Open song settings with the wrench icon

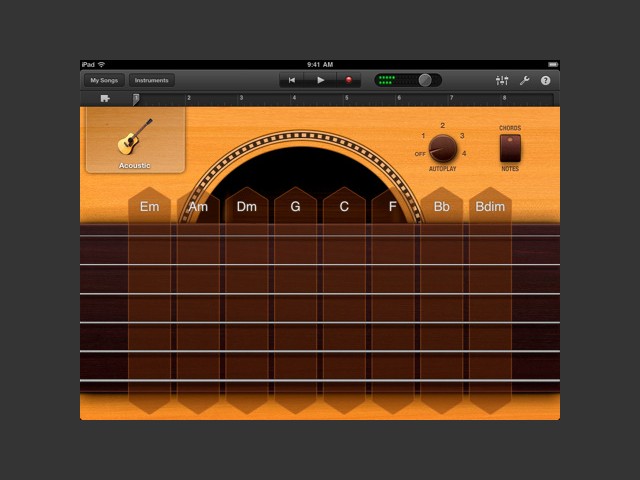coord(525,80)
